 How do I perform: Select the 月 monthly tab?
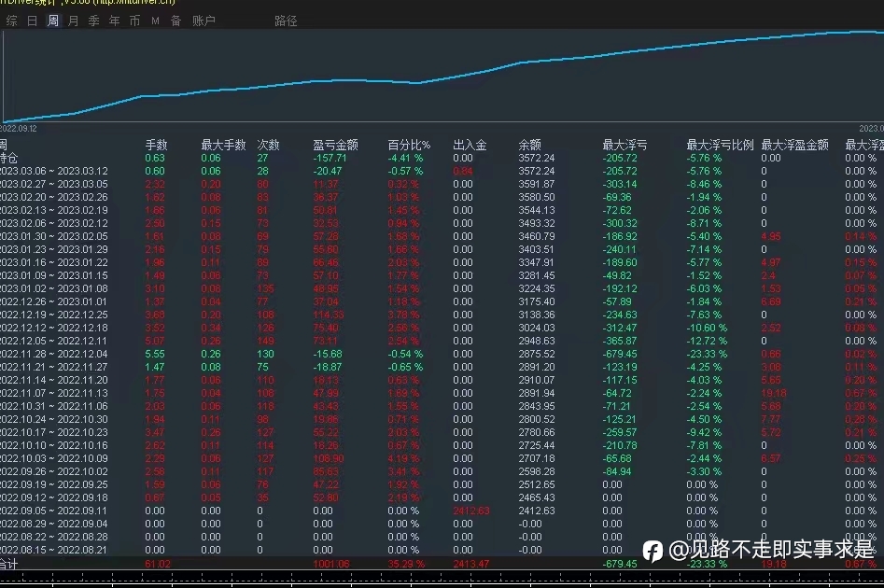point(74,21)
